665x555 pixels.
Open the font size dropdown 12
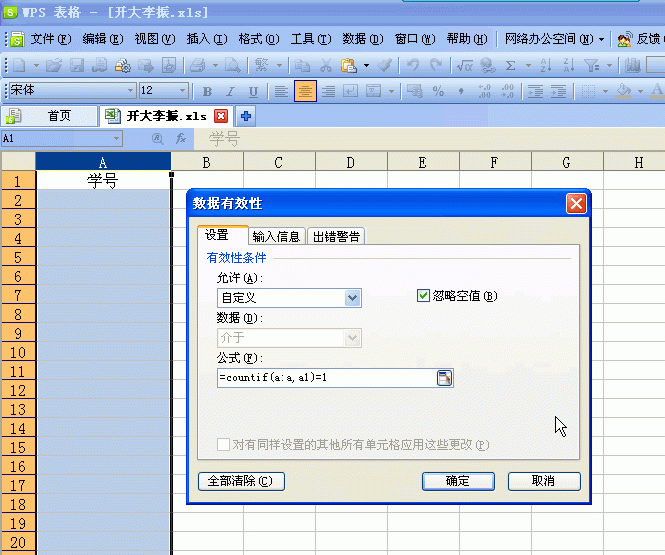click(182, 90)
